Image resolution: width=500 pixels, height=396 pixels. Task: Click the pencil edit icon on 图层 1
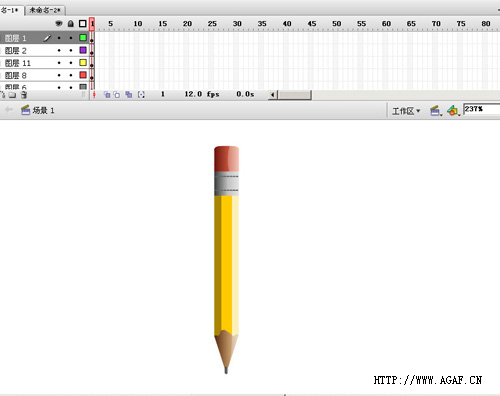click(x=47, y=38)
